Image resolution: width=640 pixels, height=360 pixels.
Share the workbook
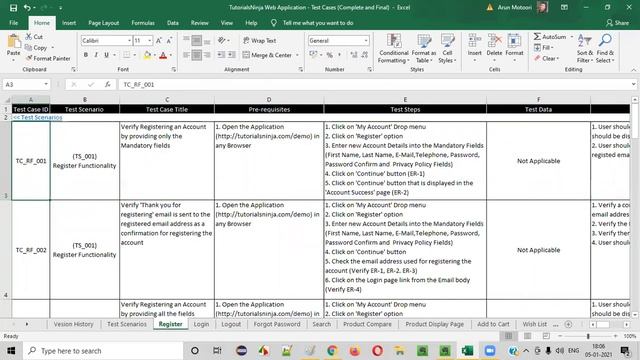(617, 23)
